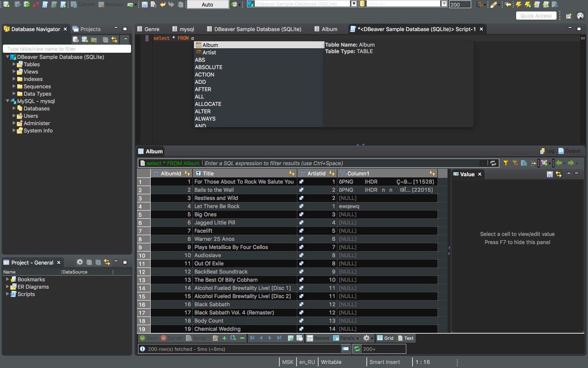Click the Disconnect database icon
The image size is (588, 368).
(36, 4)
